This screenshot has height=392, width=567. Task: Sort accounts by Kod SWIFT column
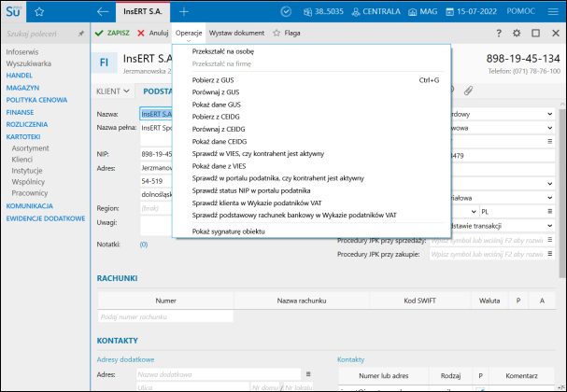(x=419, y=301)
